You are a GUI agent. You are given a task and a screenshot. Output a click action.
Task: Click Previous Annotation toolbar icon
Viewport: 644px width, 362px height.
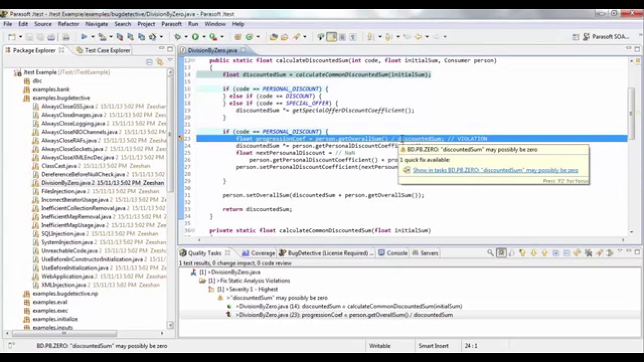[388, 37]
